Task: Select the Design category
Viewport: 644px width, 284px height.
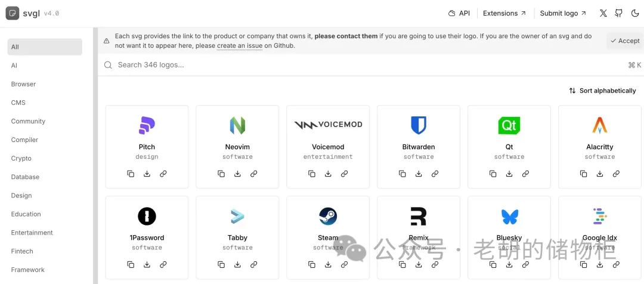Action: click(45, 195)
